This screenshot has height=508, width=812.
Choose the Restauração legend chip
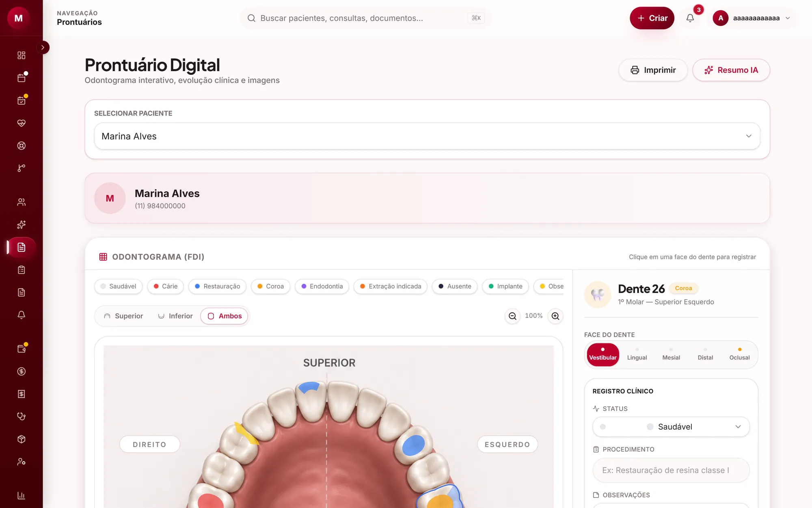click(x=218, y=287)
